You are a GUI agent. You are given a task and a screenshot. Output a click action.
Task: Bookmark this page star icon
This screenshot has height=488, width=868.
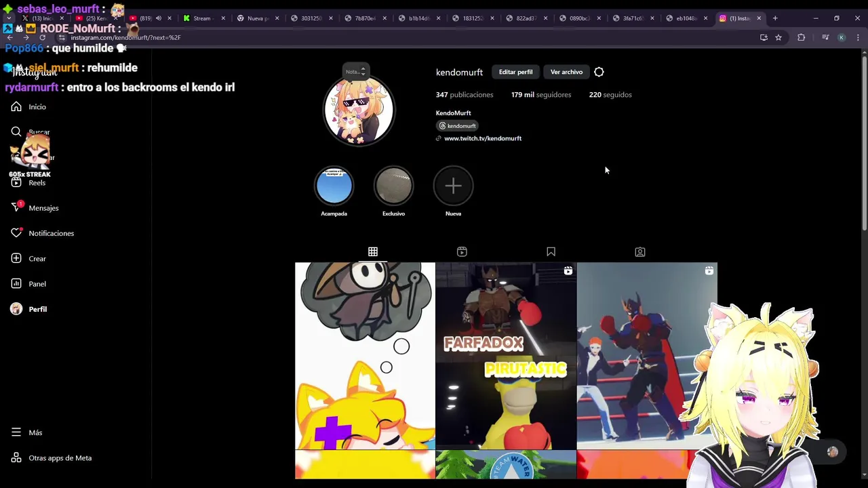(x=778, y=37)
